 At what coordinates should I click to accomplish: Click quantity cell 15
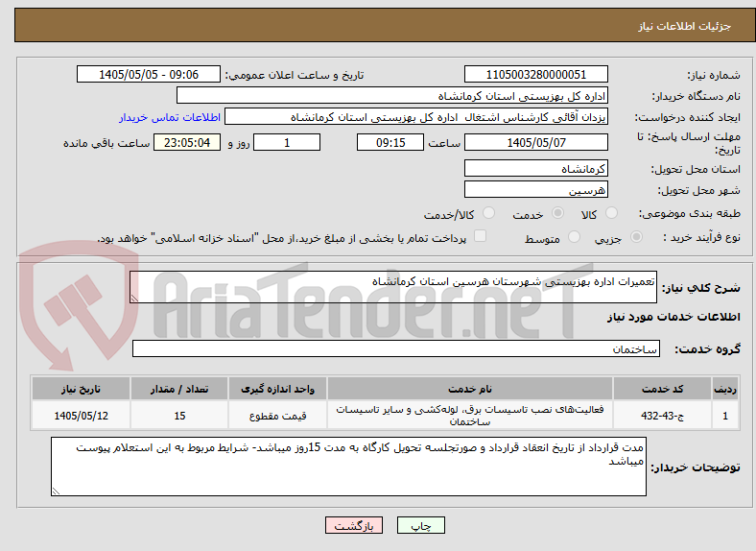[x=179, y=416]
